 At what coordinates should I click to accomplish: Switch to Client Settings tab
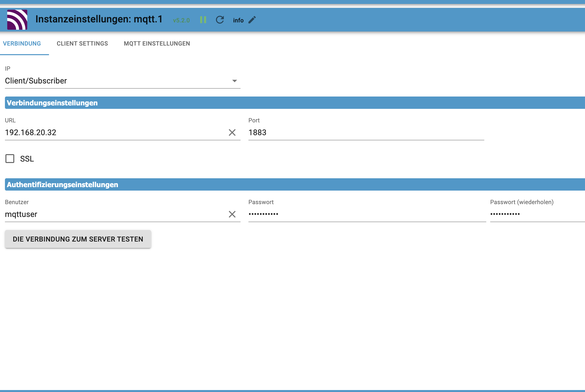(x=82, y=44)
